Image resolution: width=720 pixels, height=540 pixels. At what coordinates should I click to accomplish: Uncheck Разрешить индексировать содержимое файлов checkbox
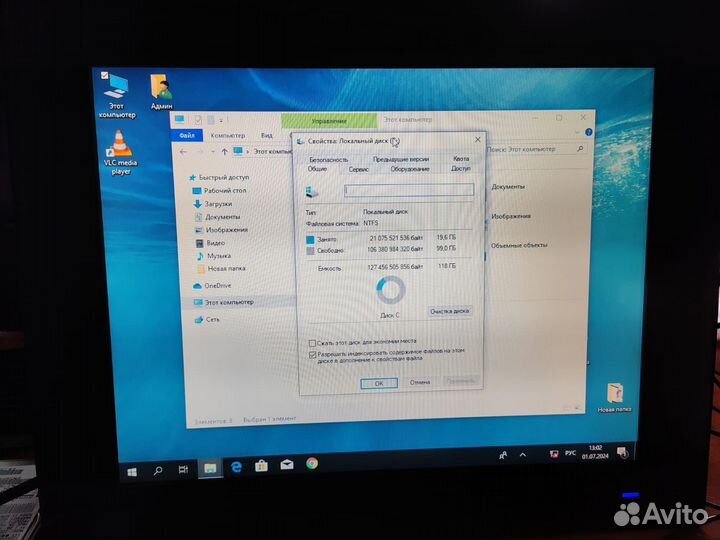click(x=312, y=353)
